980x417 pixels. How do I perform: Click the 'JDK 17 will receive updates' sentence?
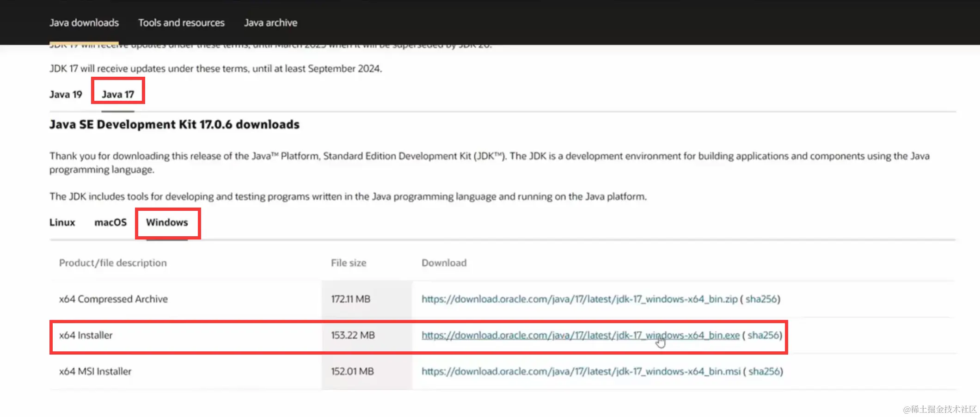point(216,68)
